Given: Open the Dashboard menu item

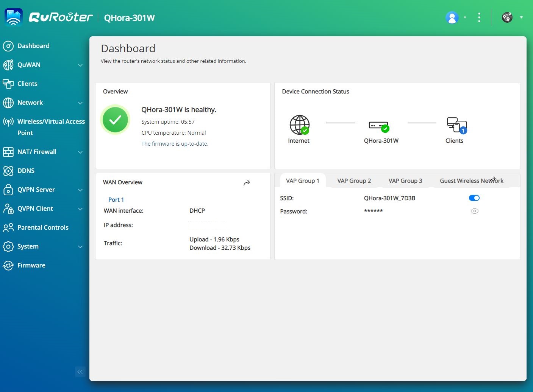Looking at the screenshot, I should (33, 46).
